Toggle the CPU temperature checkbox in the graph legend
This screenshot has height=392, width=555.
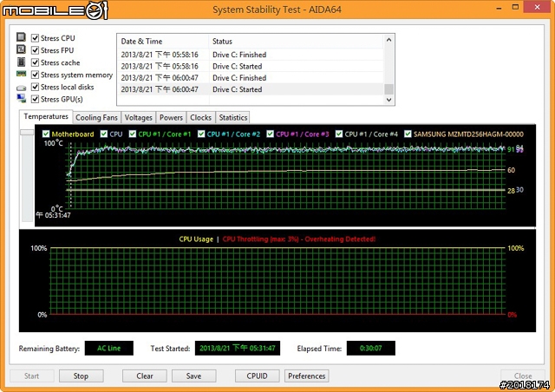point(104,134)
